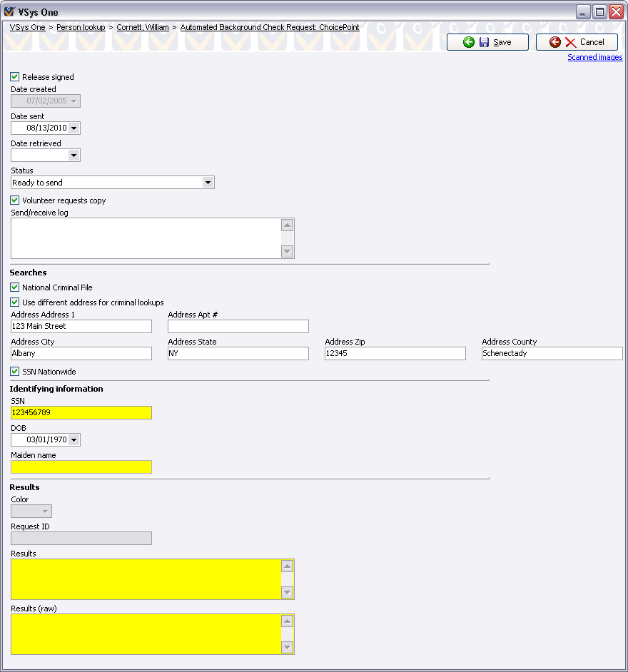The width and height of the screenshot is (628, 672).
Task: Click the Address Address 1 field
Action: coord(81,326)
